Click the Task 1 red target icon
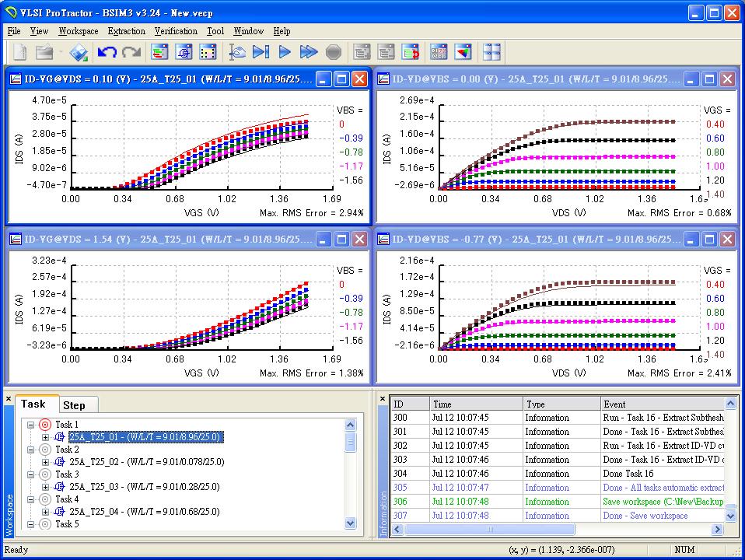 45,425
